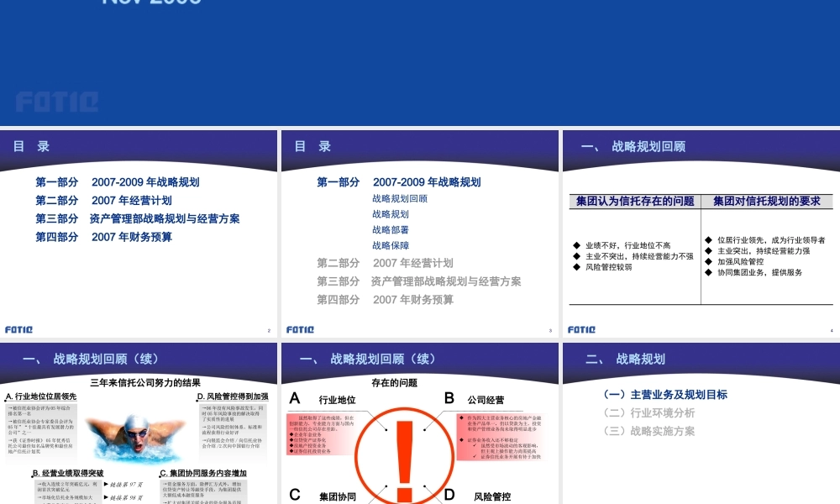Select the 目录 slide numbered 3
Screen dimensions: 840x504
click(420, 234)
